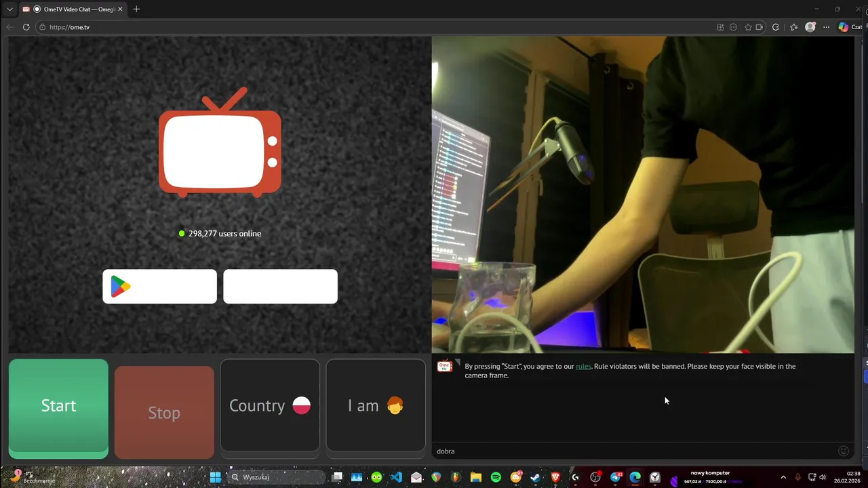868x488 pixels.
Task: Open a new browser tab
Action: click(x=136, y=9)
